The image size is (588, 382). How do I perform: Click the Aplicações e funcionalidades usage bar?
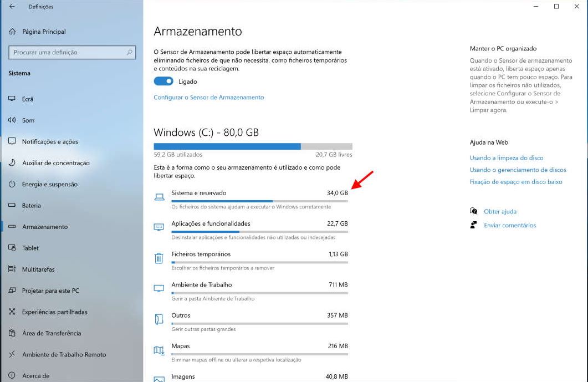coord(259,232)
